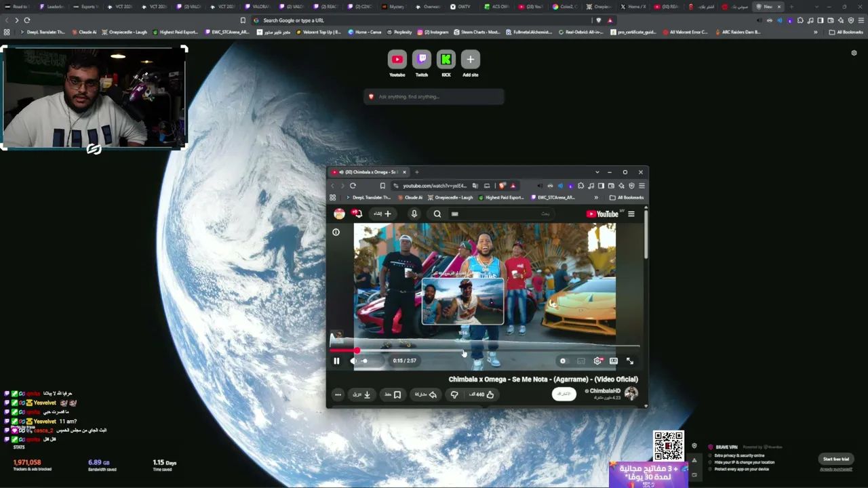This screenshot has width=868, height=488.
Task: Open YouTube notifications bell
Action: (356, 214)
